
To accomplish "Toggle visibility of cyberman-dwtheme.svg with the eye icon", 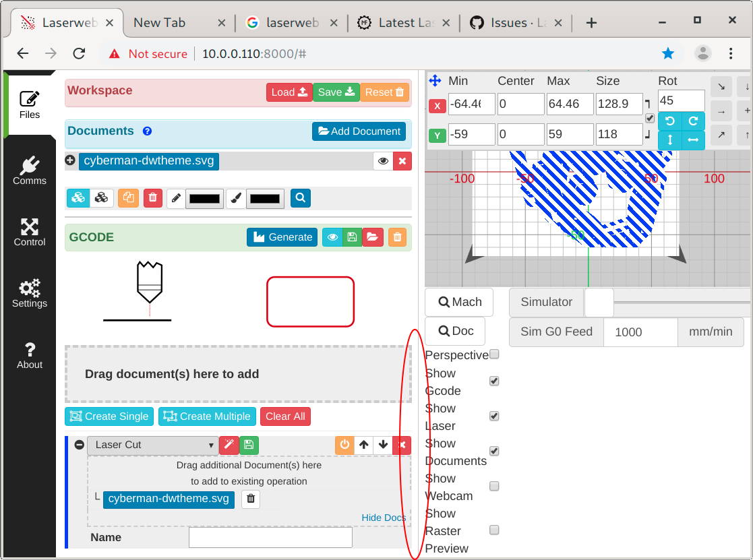I will [383, 161].
